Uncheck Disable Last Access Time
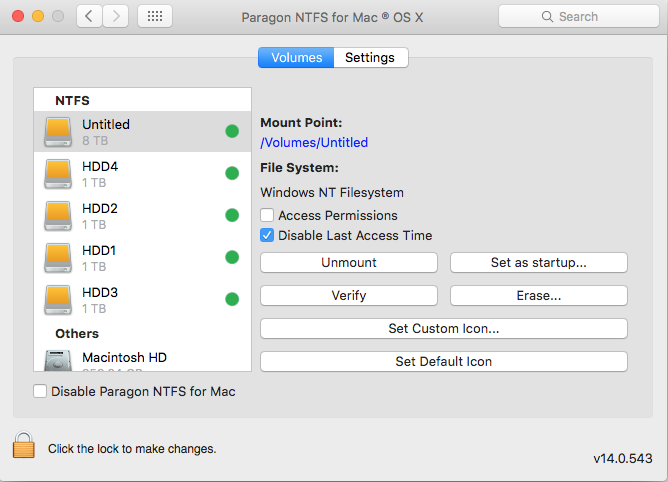The width and height of the screenshot is (668, 482). point(267,235)
